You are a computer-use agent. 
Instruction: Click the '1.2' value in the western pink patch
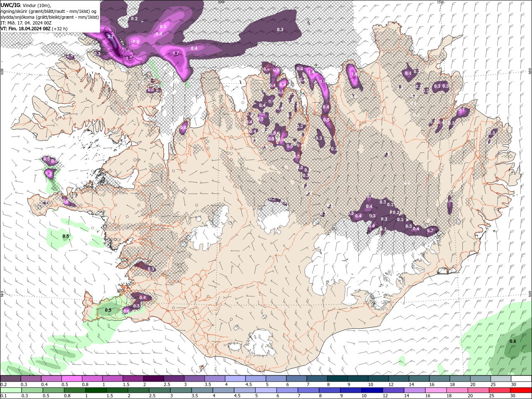coord(49,174)
